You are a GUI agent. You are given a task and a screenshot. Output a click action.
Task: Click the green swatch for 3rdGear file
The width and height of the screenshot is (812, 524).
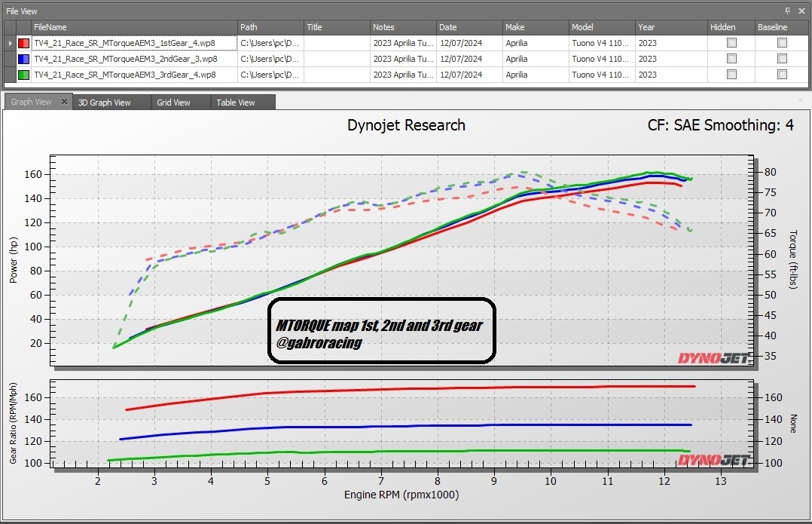pos(23,75)
